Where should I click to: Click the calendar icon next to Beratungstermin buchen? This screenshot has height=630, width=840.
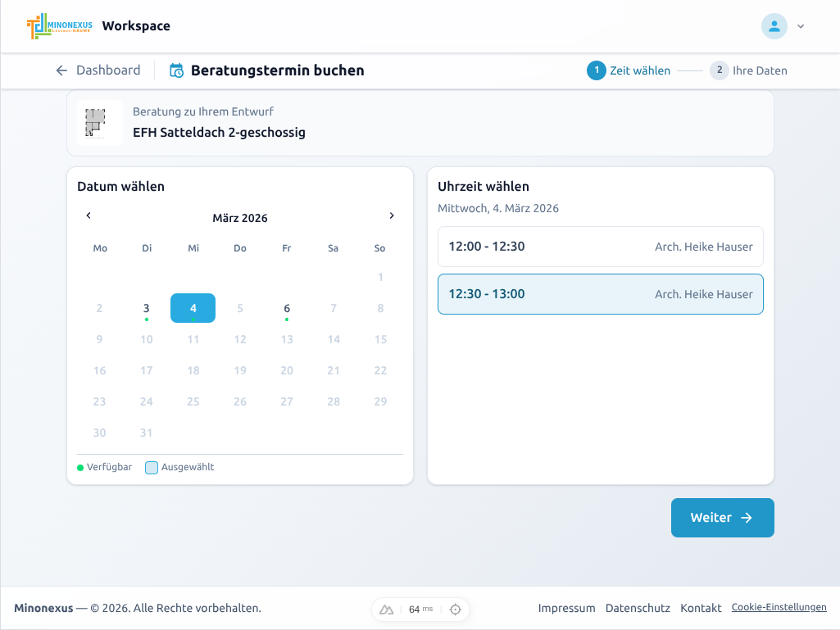(175, 70)
